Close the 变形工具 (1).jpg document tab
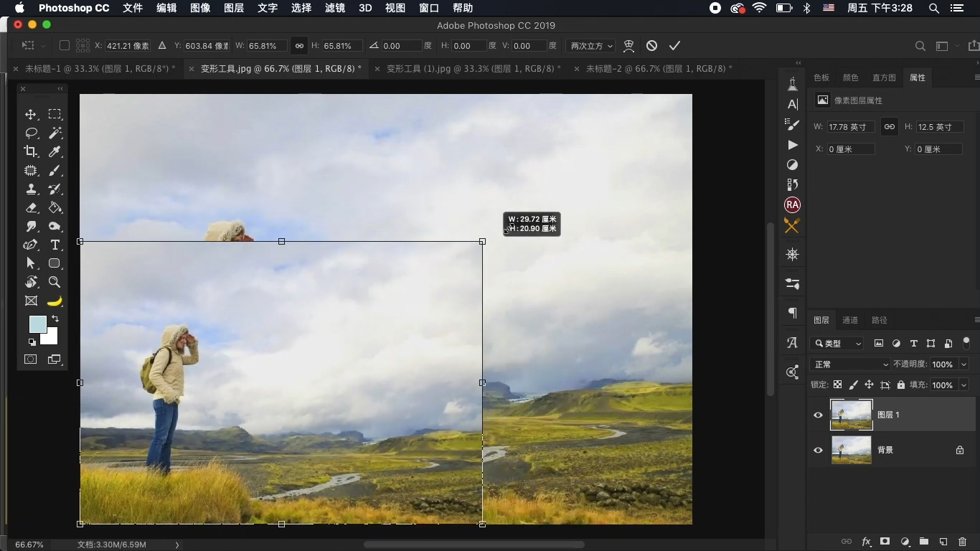This screenshot has height=551, width=980. tap(377, 69)
